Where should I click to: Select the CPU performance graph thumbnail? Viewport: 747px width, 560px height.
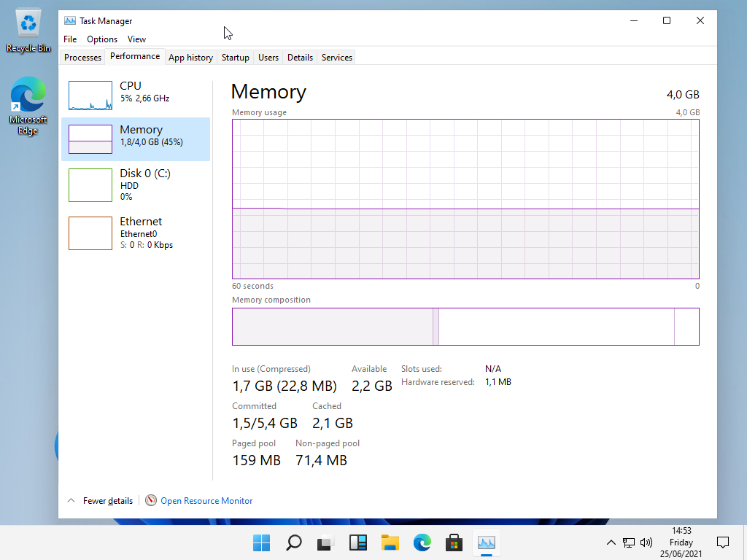90,96
